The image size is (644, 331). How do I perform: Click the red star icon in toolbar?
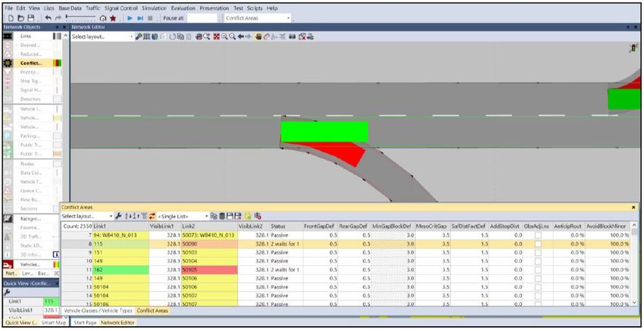(x=113, y=18)
